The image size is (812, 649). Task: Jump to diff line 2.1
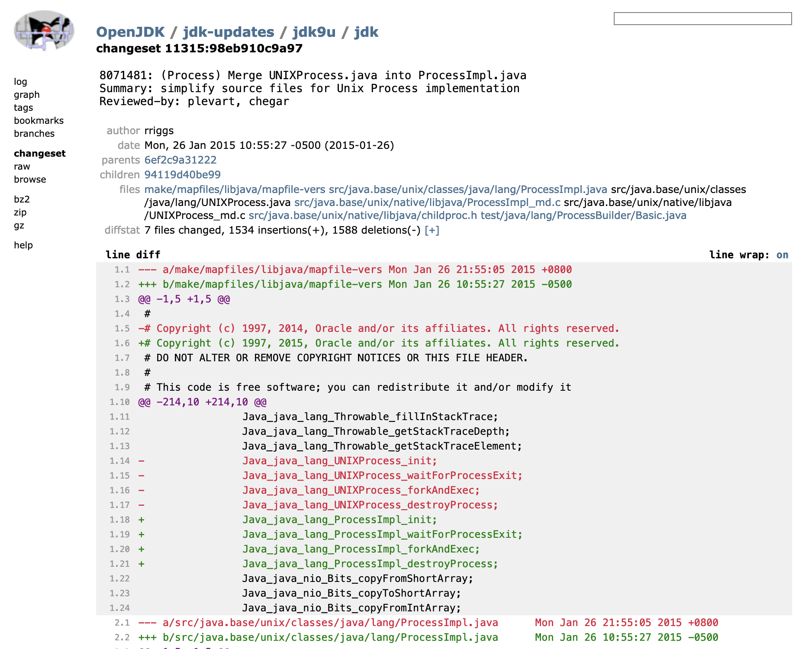[x=122, y=623]
